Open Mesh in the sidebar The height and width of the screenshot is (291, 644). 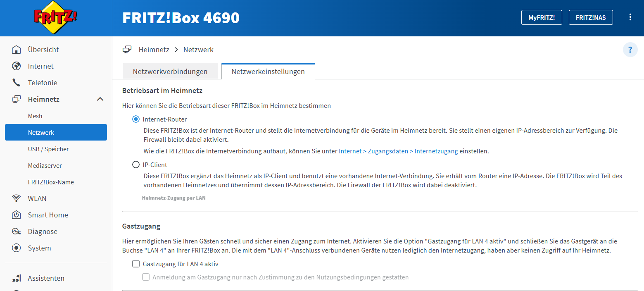coord(35,116)
